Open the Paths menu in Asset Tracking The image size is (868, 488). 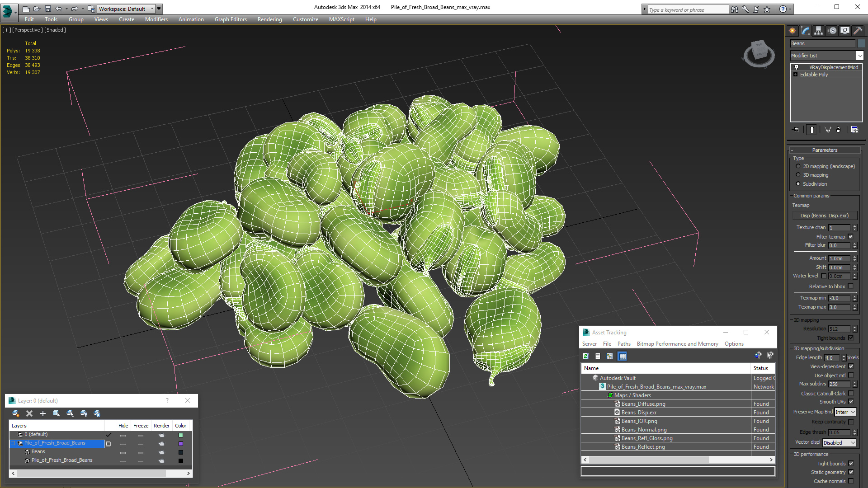[624, 344]
